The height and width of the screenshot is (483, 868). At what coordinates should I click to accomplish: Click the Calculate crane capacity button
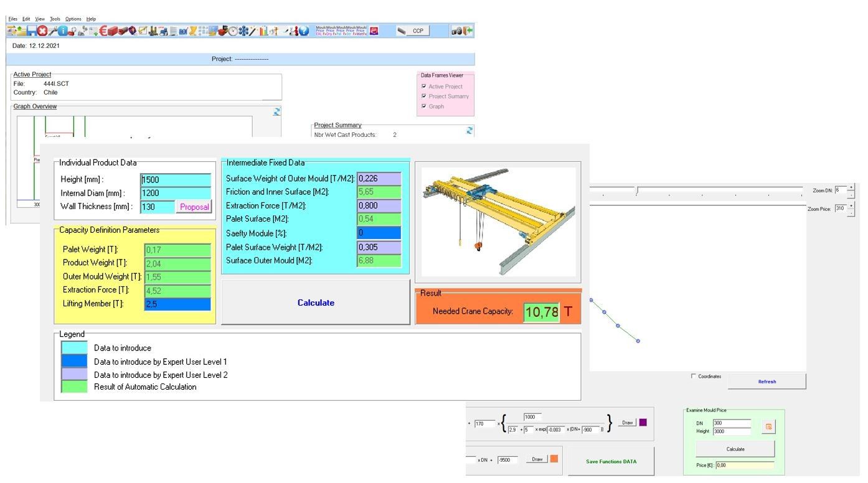(316, 302)
